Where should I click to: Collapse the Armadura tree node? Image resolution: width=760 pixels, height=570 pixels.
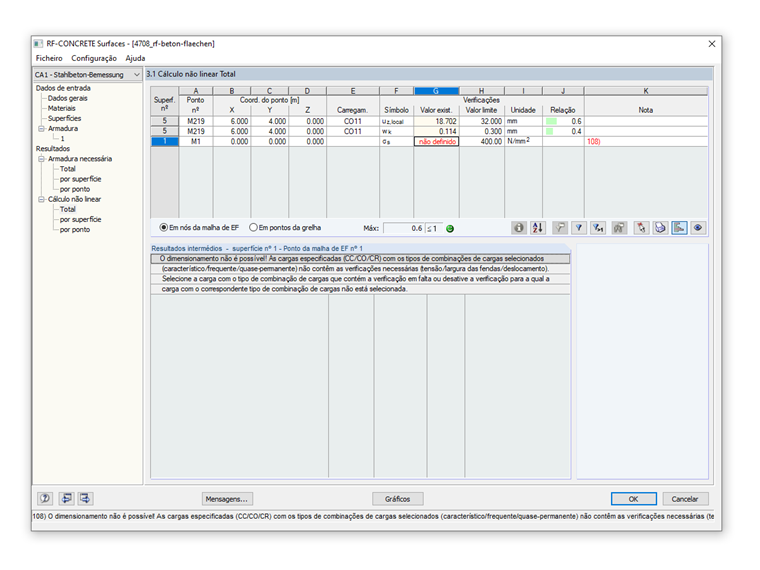pyautogui.click(x=42, y=129)
